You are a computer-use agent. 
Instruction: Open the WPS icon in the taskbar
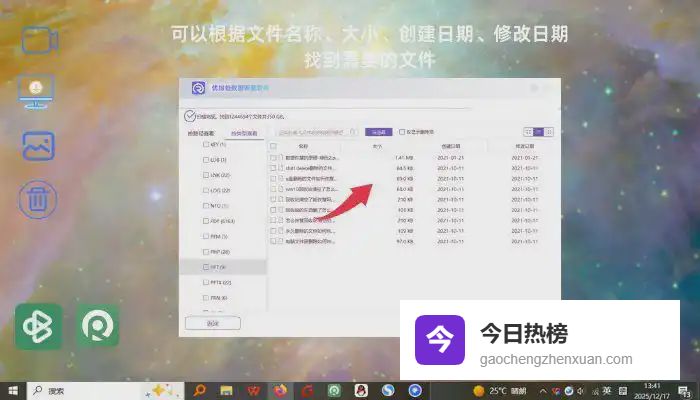click(254, 390)
